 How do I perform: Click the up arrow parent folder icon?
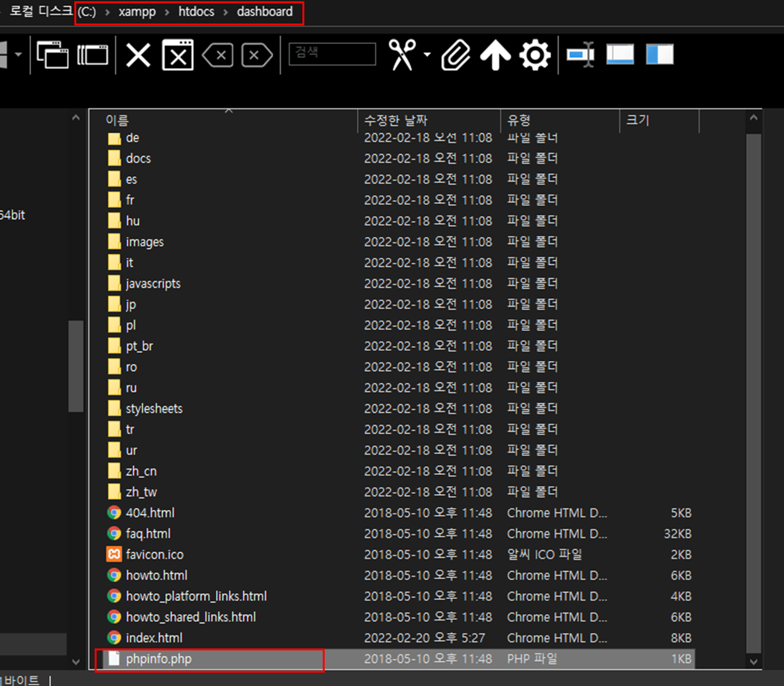click(496, 55)
